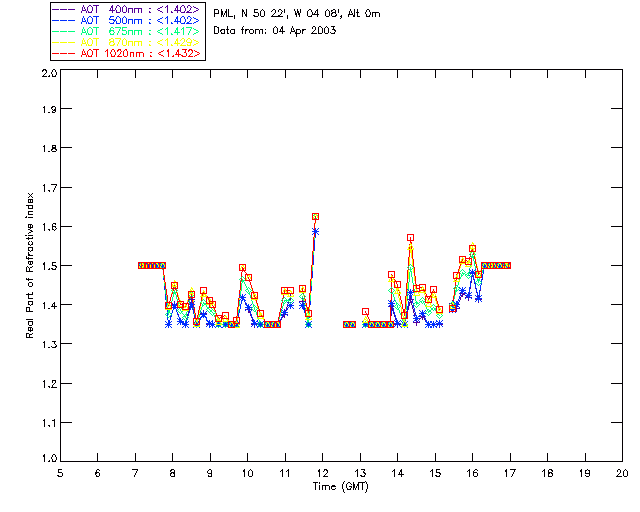The height and width of the screenshot is (512, 640).
Task: Click y-axis tick label 1.0
Action: pyautogui.click(x=49, y=459)
